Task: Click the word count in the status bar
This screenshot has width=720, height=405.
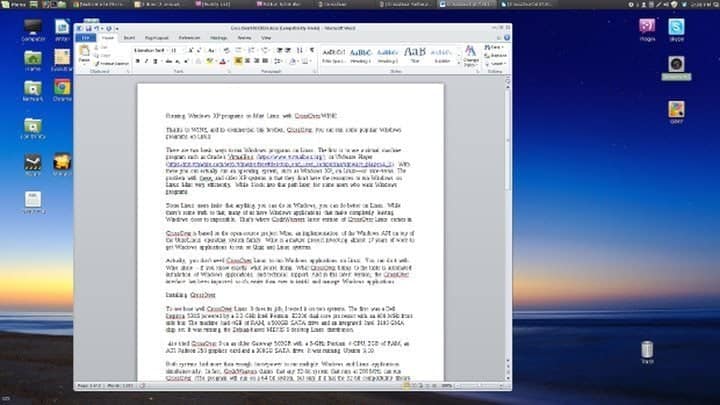Action: 119,386
